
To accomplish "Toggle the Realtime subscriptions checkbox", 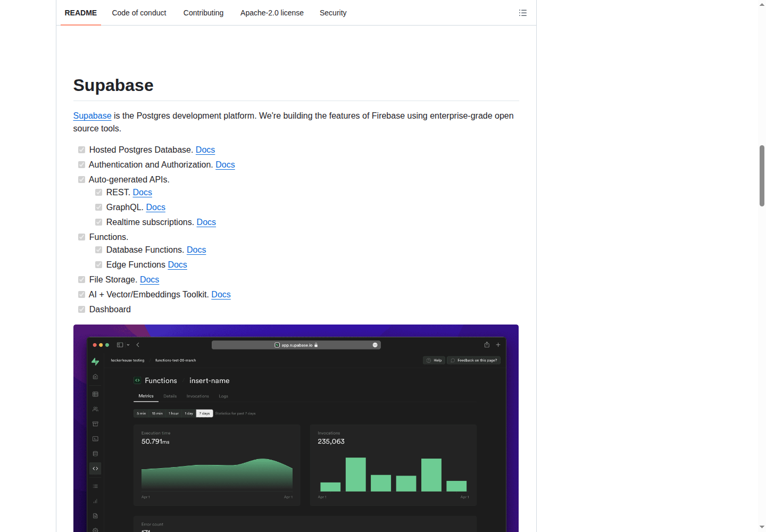I will click(x=99, y=222).
